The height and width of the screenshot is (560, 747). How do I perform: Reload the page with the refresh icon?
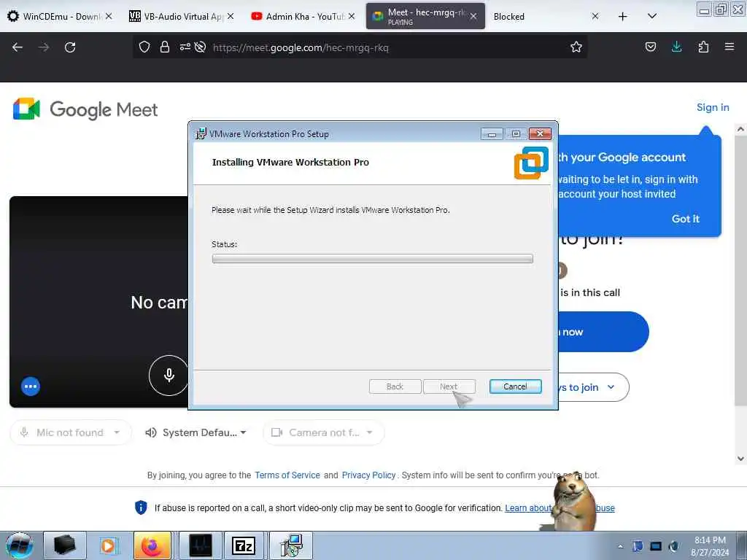70,47
